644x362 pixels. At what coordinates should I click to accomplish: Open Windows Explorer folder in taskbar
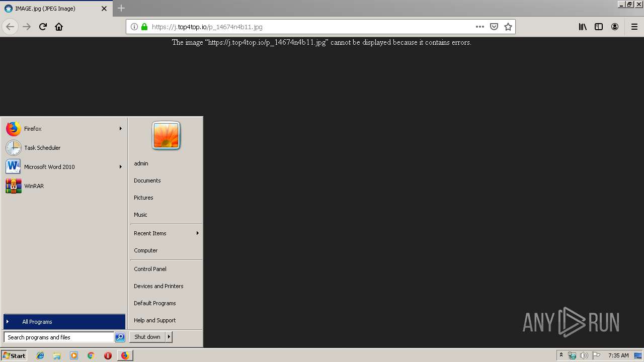(57, 355)
